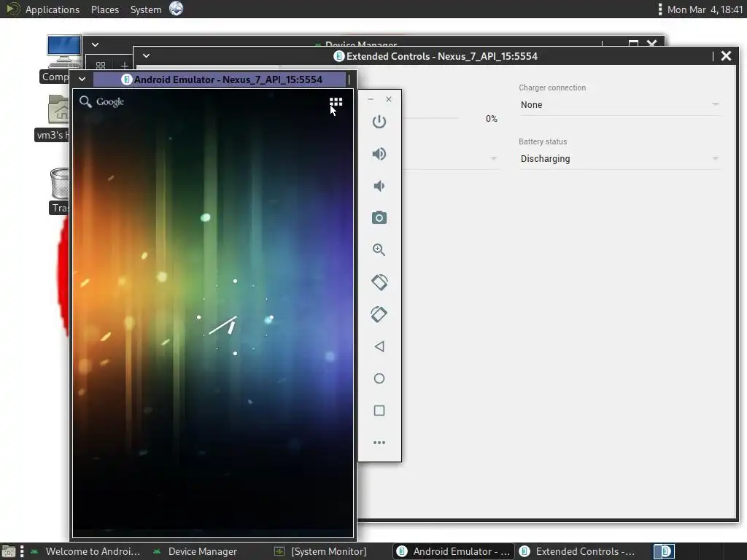Tap the analog clock widget on home screen
The width and height of the screenshot is (747, 560).
point(235,318)
